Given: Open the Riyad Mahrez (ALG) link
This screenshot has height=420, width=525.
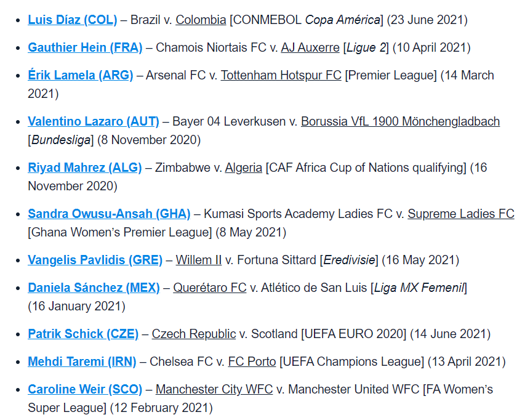Looking at the screenshot, I should pyautogui.click(x=84, y=168).
